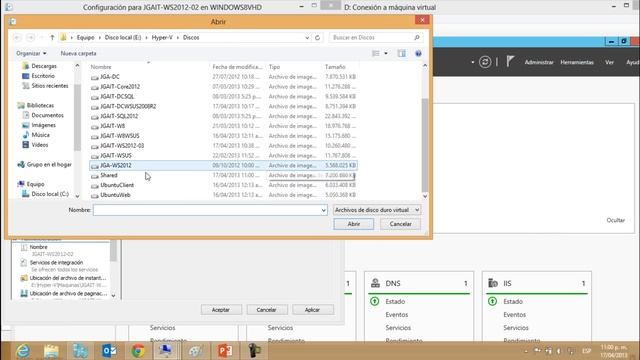Open Escritorio in navigation pane
The width and height of the screenshot is (640, 360).
click(38, 76)
